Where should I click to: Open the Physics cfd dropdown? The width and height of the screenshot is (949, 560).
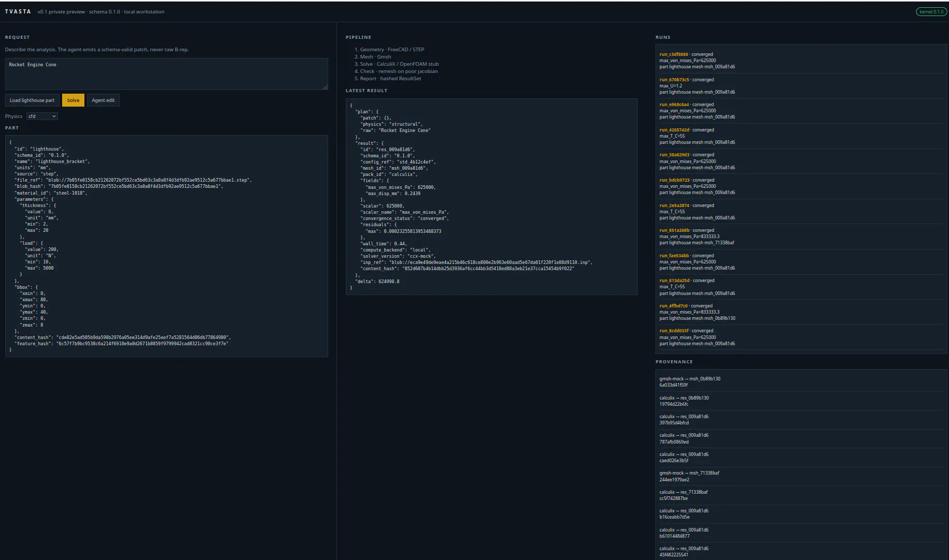(x=42, y=116)
